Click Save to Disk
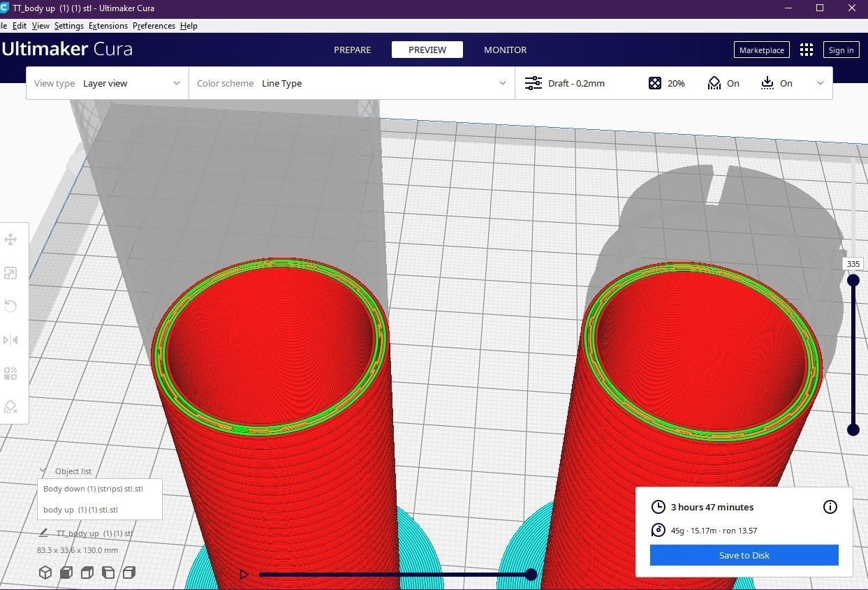 click(744, 555)
